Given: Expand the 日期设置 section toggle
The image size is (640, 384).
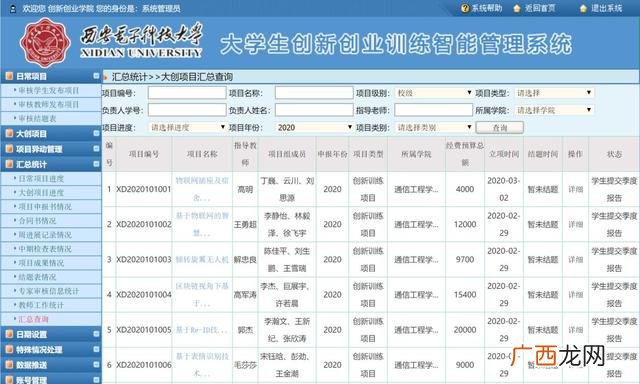Looking at the screenshot, I should pyautogui.click(x=96, y=334).
